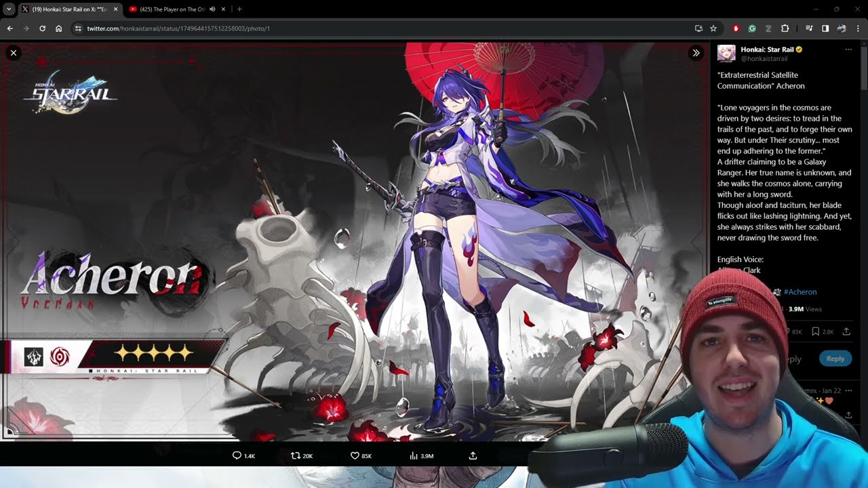Mute the YouTube tab audio icon
This screenshot has height=488, width=868.
212,9
